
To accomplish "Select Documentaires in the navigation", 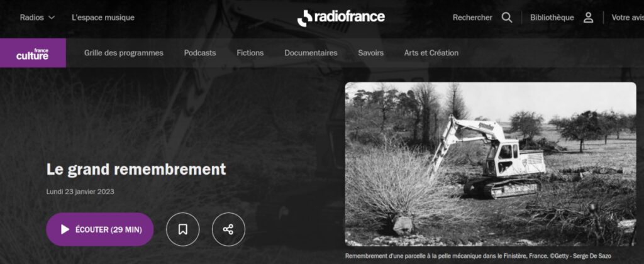I will coord(311,53).
